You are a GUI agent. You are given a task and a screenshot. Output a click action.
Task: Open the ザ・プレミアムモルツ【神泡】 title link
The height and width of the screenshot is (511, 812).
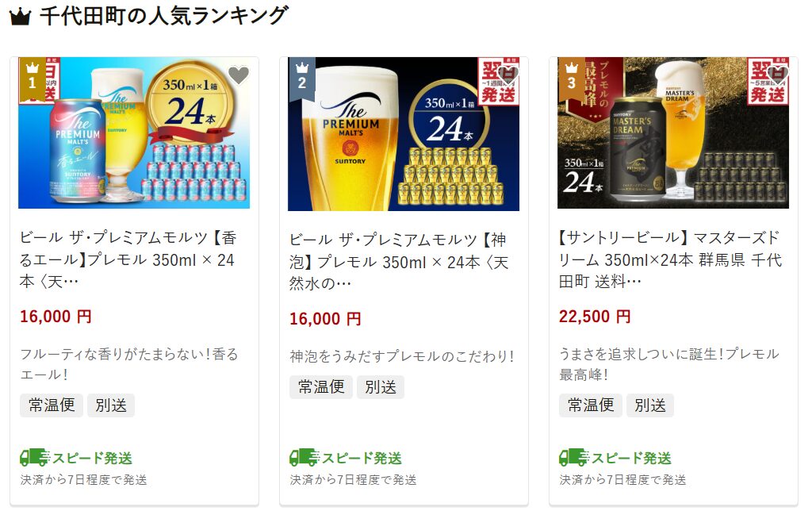click(x=398, y=262)
